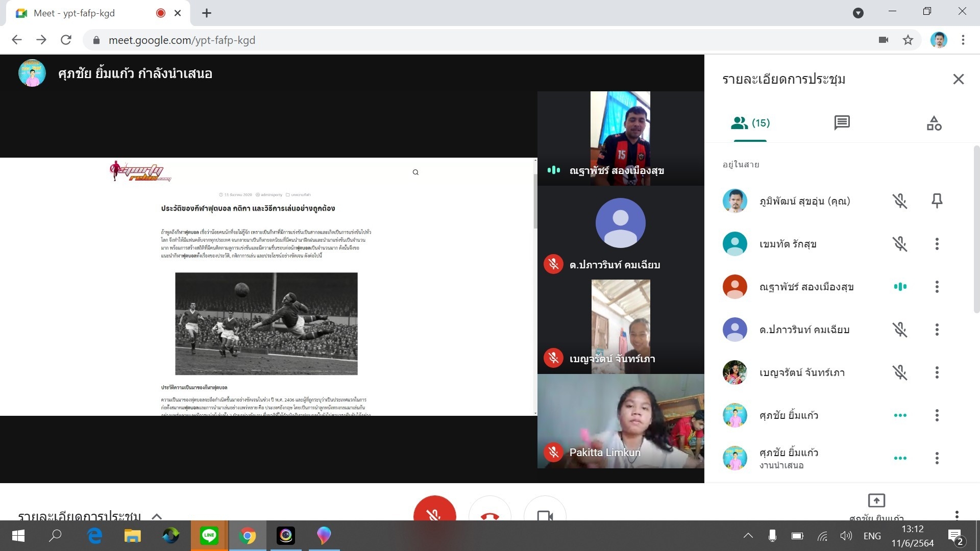
Task: Close the meeting details side panel
Action: [x=958, y=79]
